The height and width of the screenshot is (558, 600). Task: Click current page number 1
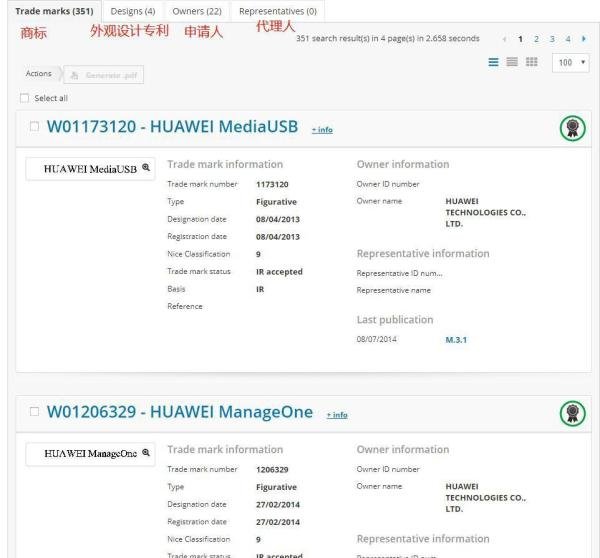[520, 39]
